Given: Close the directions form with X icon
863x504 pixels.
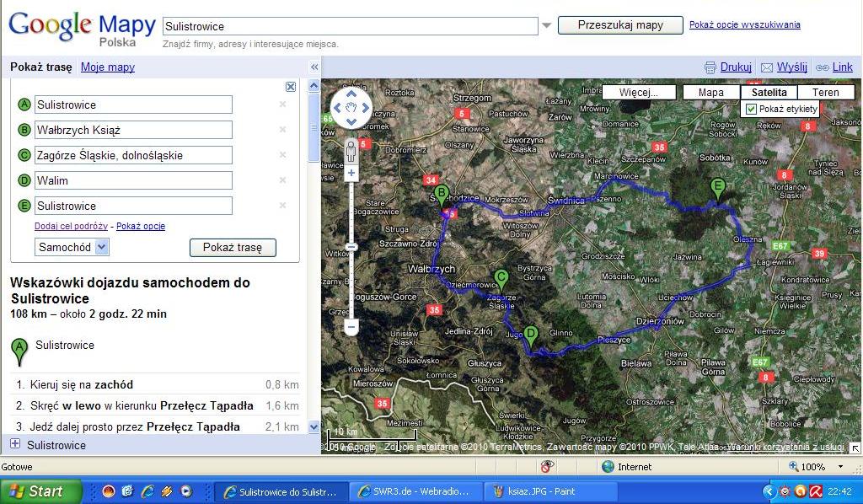Looking at the screenshot, I should [291, 87].
